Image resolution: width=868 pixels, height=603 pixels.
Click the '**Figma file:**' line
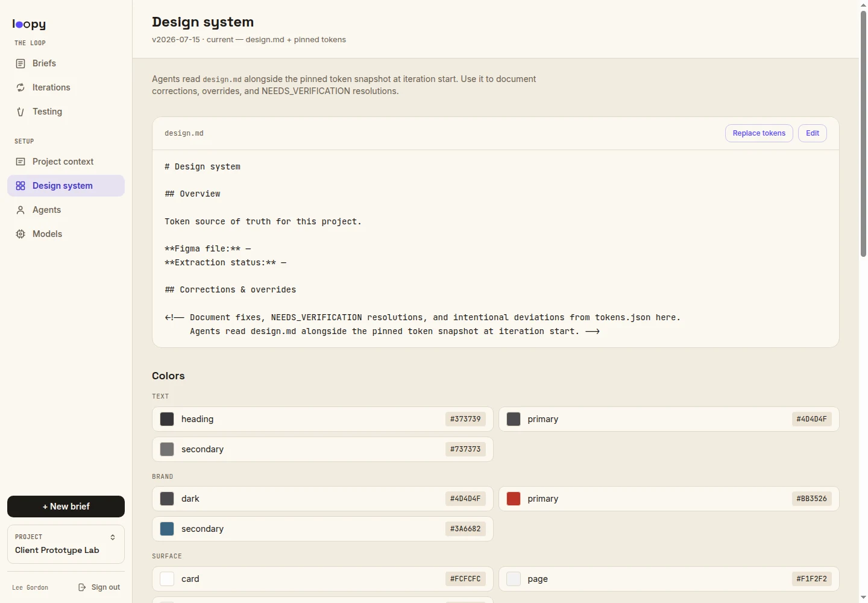208,249
